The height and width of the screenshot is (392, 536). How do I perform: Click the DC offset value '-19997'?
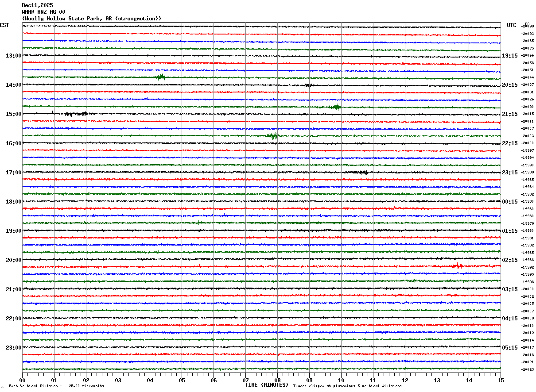point(528,150)
